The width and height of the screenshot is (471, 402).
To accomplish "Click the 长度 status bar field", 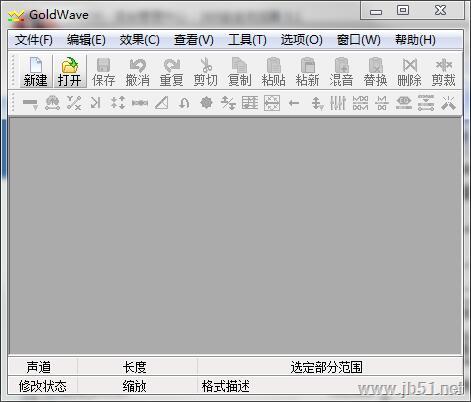I will 138,367.
